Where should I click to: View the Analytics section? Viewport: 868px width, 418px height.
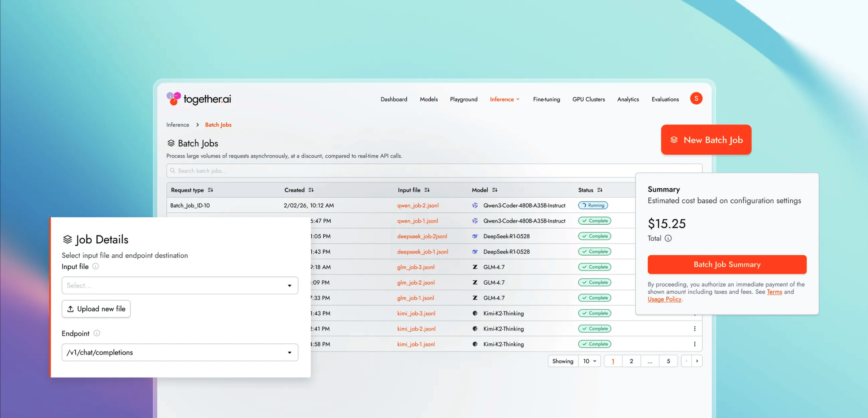pyautogui.click(x=628, y=99)
